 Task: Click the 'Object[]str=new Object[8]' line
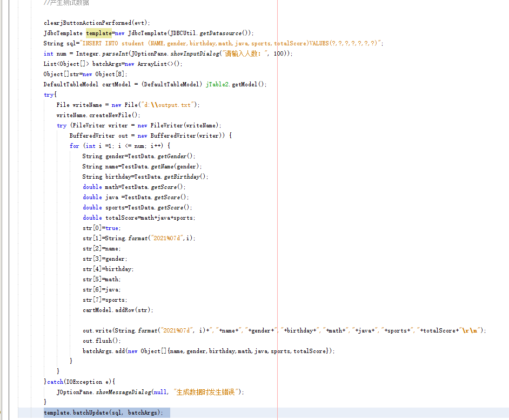tap(85, 74)
